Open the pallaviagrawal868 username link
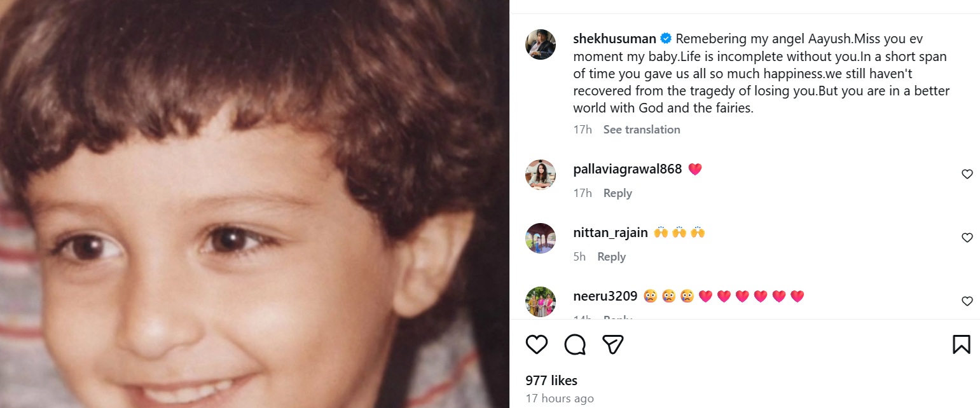The width and height of the screenshot is (980, 408). tap(627, 169)
